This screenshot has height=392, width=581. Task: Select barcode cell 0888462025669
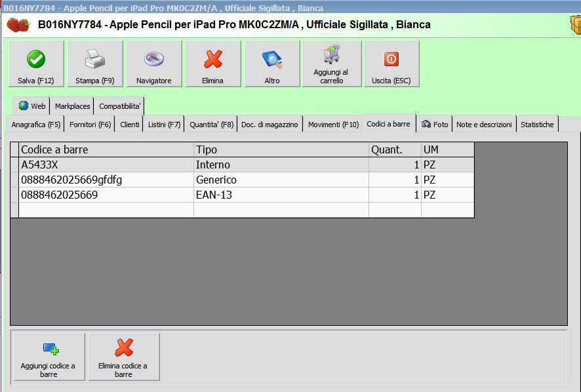click(106, 195)
